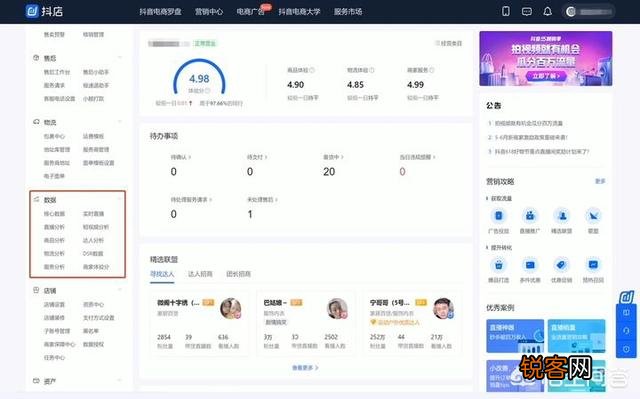
Task: Open 服务市场 in top navigation
Action: [x=348, y=12]
